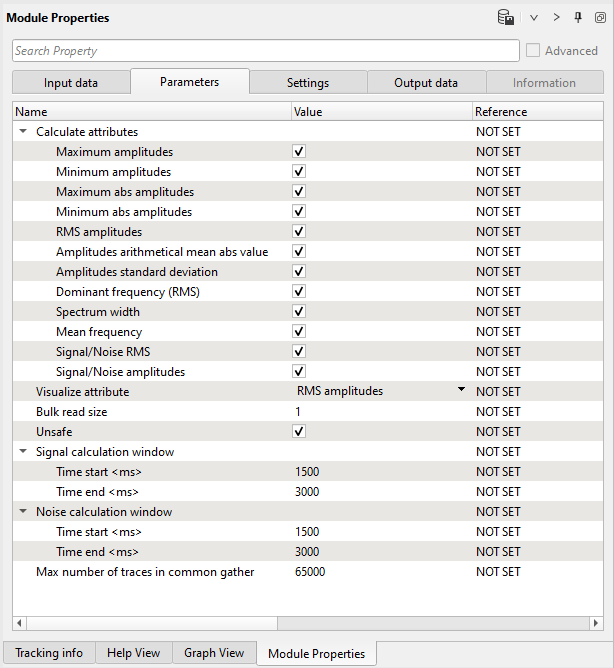The width and height of the screenshot is (614, 668).
Task: Click the float panel window icon
Action: (x=599, y=18)
